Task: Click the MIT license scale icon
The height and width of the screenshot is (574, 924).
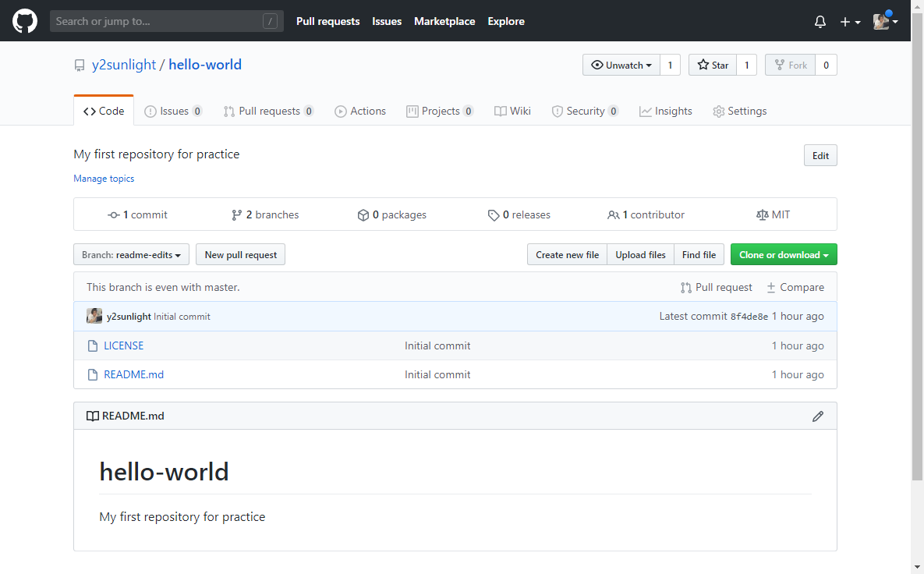Action: (762, 215)
